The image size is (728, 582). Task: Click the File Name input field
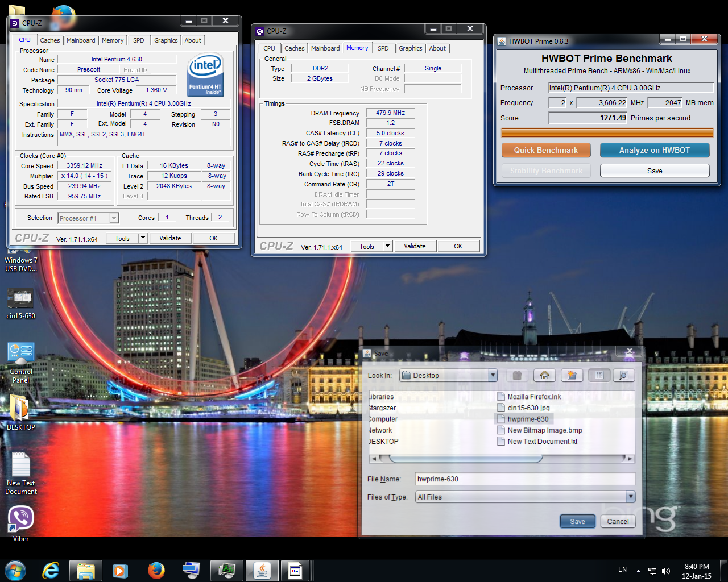(x=525, y=479)
